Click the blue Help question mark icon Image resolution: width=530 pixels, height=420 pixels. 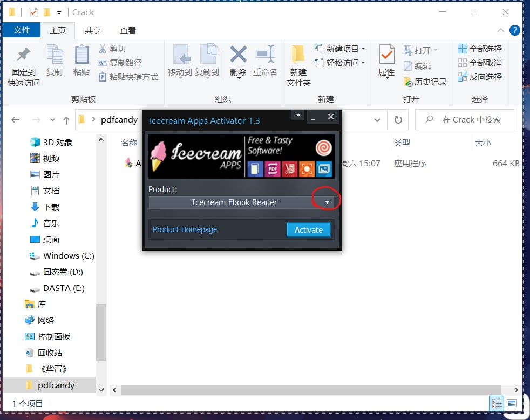[x=514, y=30]
